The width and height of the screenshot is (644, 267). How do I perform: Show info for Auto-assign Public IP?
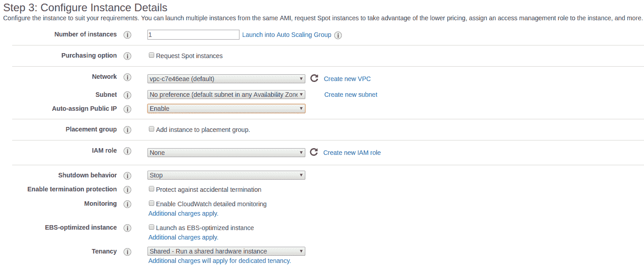tap(128, 109)
